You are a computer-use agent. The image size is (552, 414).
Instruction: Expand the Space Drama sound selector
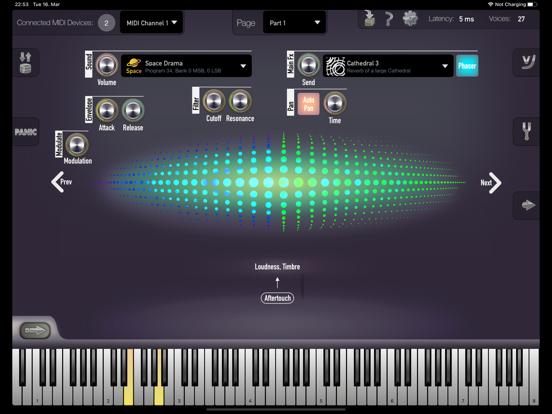click(186, 66)
